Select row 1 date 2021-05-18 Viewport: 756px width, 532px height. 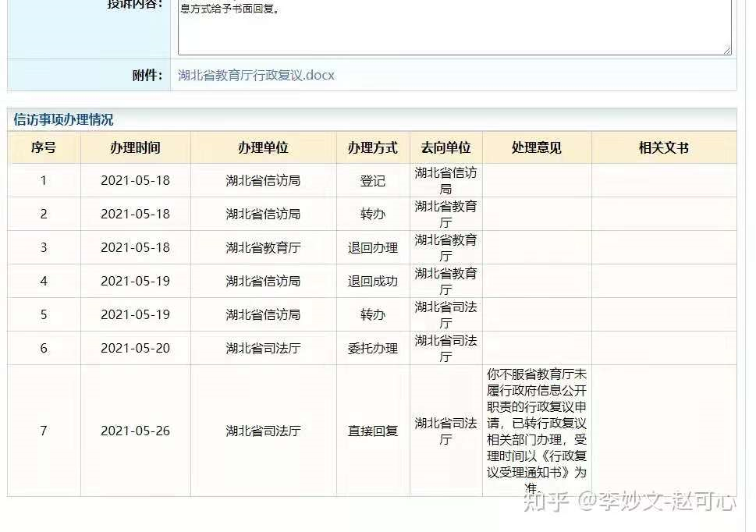coord(136,181)
